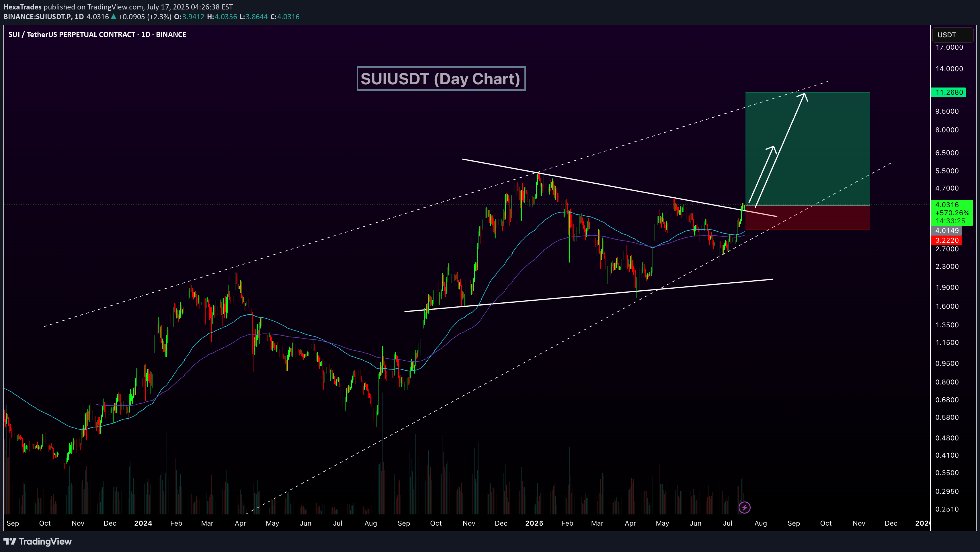Screen dimensions: 980x552
Task: Click the +570.26% percentage label
Action: coord(952,213)
